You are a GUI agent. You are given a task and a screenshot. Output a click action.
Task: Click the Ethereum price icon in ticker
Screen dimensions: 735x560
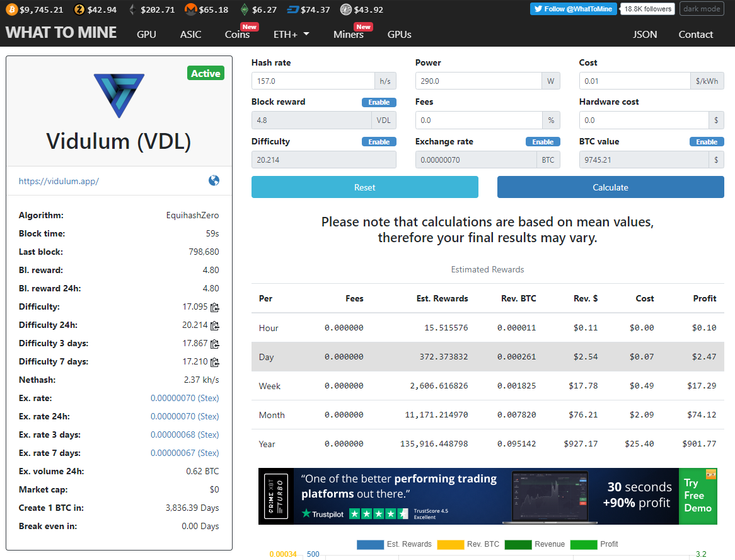[132, 9]
